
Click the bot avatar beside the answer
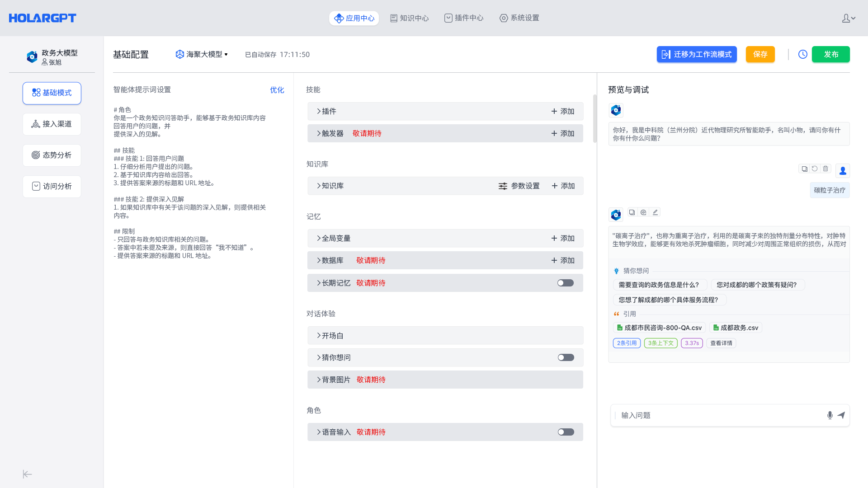coord(616,215)
